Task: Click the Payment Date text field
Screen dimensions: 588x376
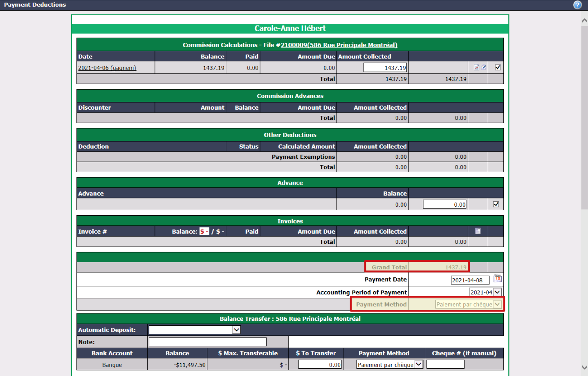Action: pyautogui.click(x=470, y=280)
